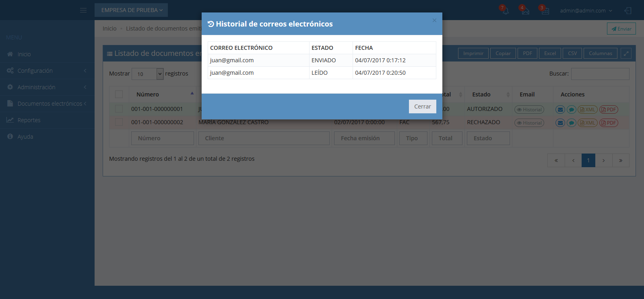Screen dimensions: 644x299
Task: Tick the checkbox for document 001-001-000000001
Action: 119,109
